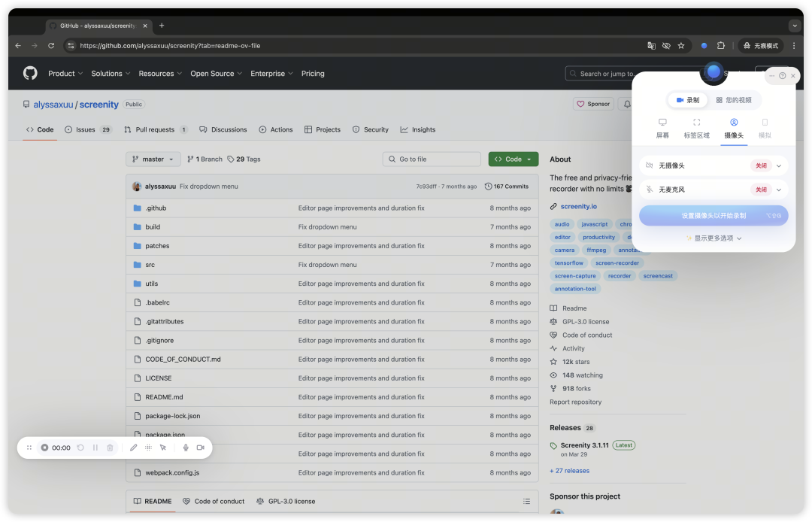Open the screenity.io website link

(578, 206)
